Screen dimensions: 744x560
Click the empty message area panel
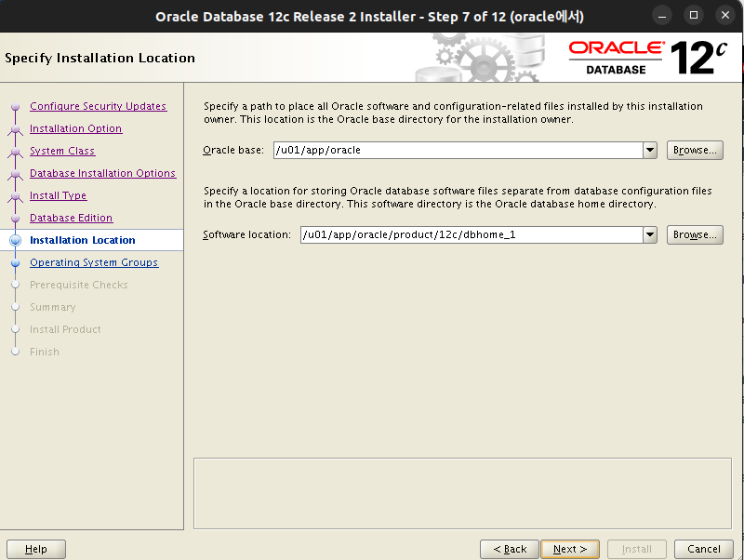(462, 494)
